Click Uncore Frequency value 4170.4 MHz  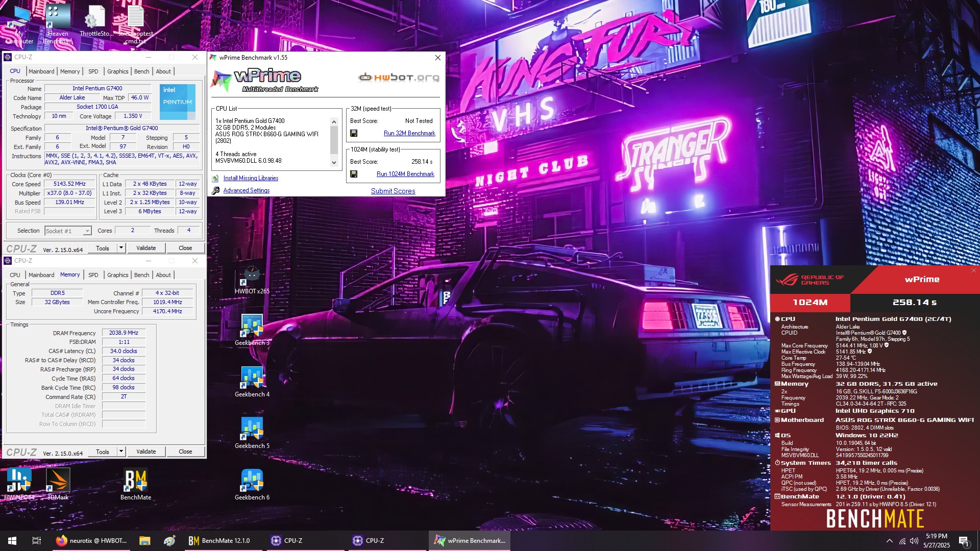pyautogui.click(x=167, y=311)
